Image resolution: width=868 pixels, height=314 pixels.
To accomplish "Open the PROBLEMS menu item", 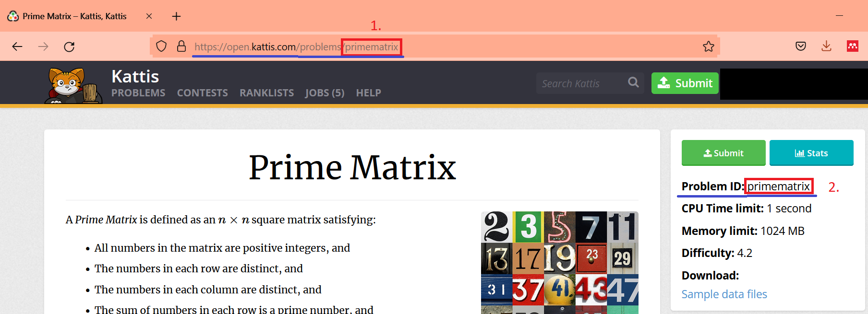I will 138,93.
